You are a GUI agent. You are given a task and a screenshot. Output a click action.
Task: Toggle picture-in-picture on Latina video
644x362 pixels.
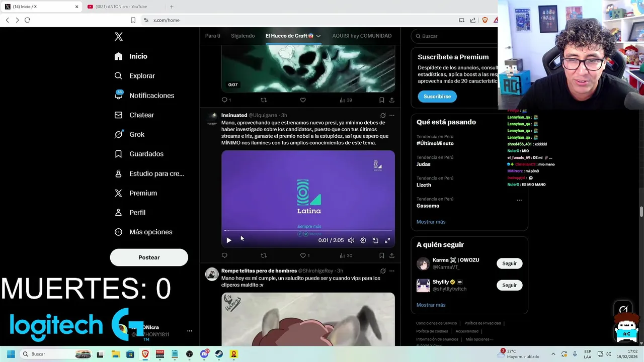(x=375, y=240)
